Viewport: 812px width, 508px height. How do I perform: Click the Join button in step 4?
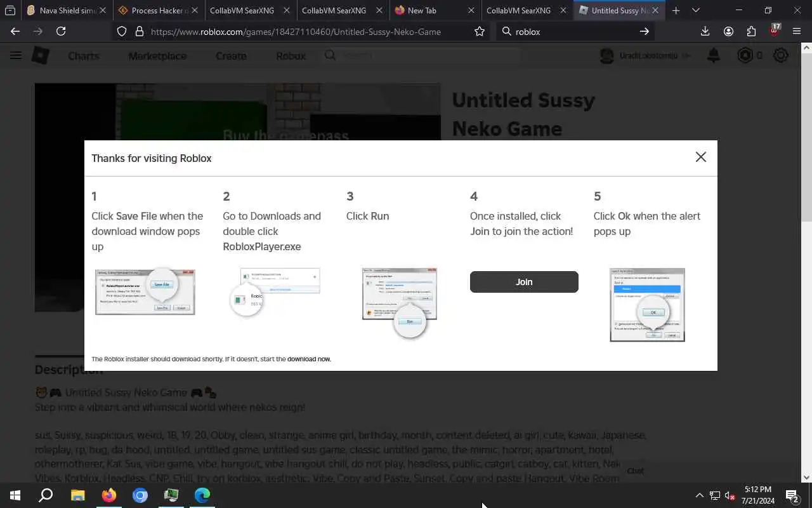(x=524, y=282)
